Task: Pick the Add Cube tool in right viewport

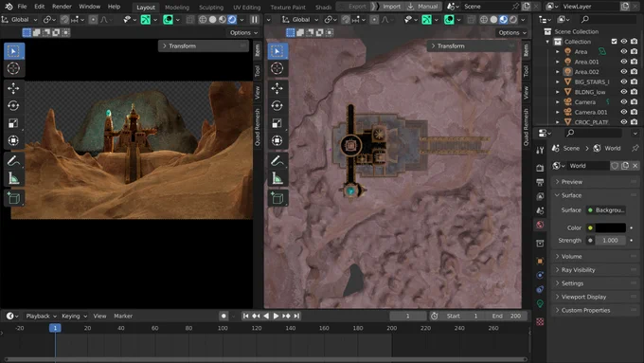Action: (x=277, y=198)
